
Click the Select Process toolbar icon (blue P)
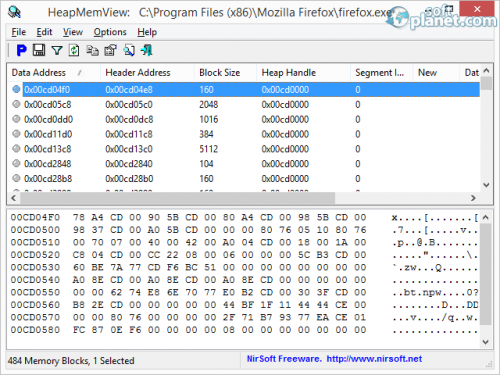(x=22, y=50)
